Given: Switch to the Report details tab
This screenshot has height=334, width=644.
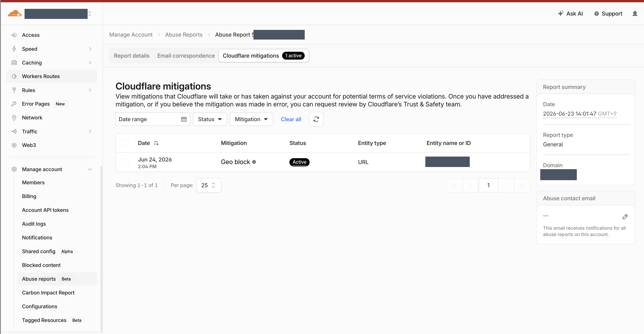Looking at the screenshot, I should (x=131, y=56).
